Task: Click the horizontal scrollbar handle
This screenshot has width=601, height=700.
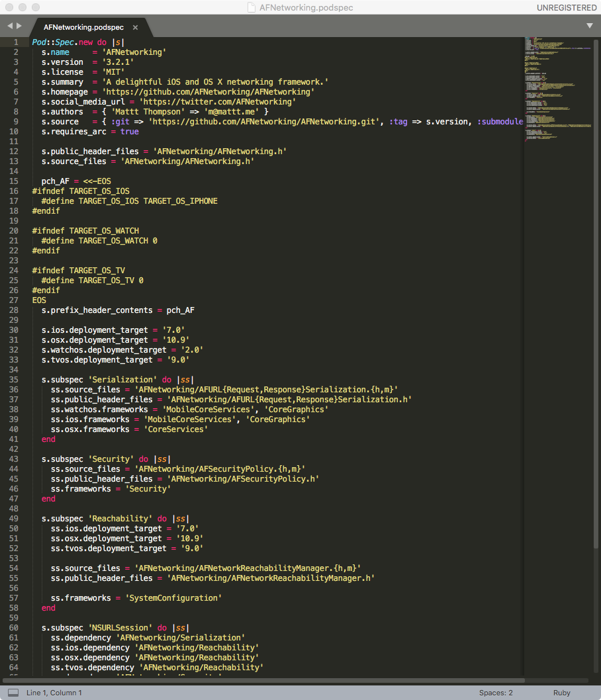Action: tap(263, 681)
